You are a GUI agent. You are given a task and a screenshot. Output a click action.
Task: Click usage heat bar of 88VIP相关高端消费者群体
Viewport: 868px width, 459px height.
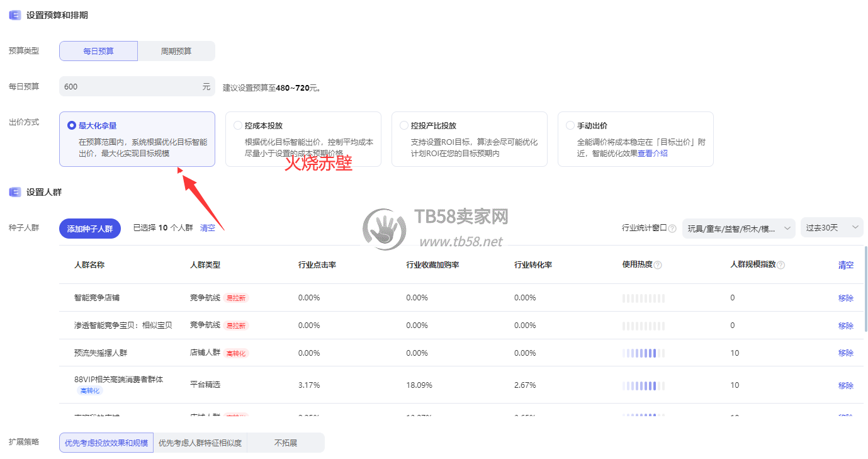(x=643, y=385)
